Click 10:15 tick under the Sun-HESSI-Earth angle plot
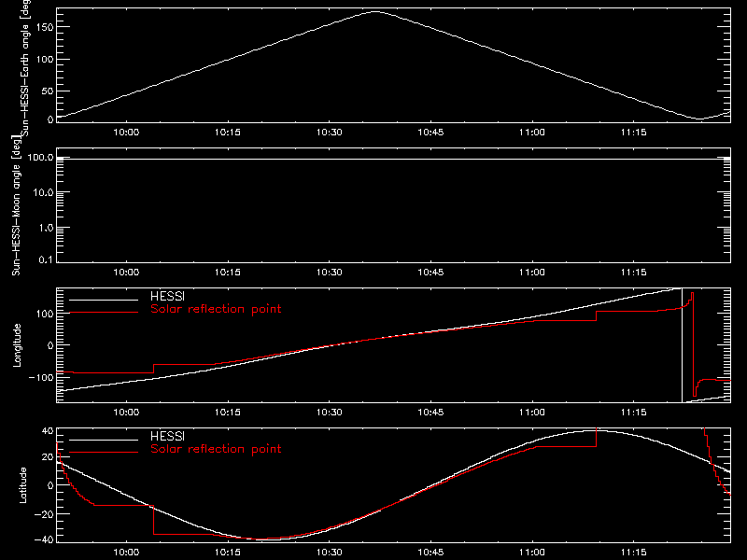 [228, 133]
